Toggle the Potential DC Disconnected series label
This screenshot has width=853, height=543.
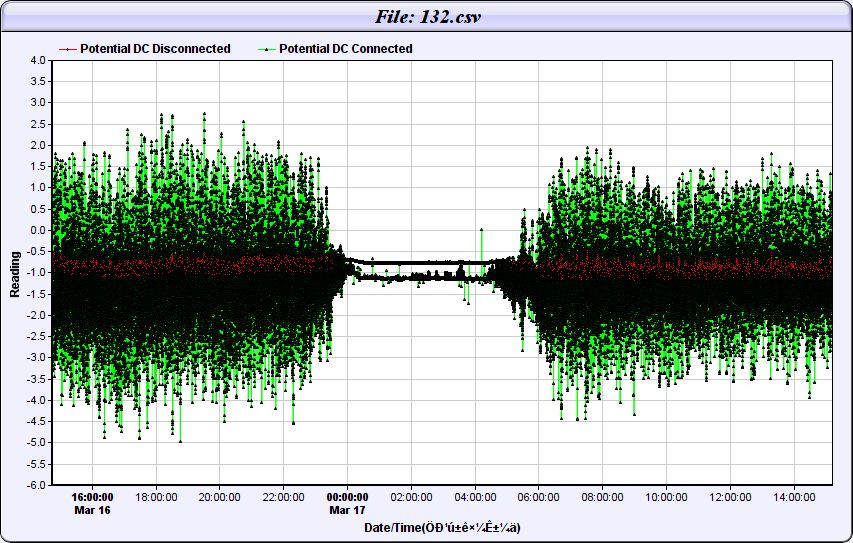[155, 49]
